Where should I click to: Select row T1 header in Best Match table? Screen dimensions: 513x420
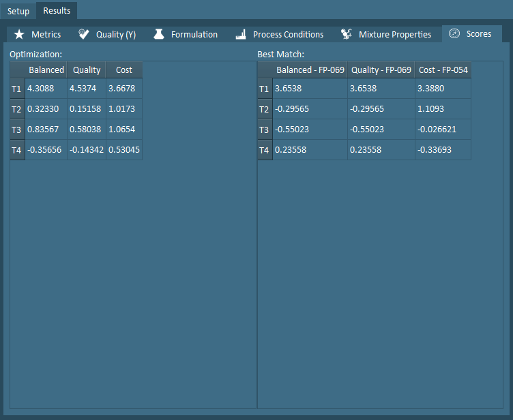click(265, 89)
